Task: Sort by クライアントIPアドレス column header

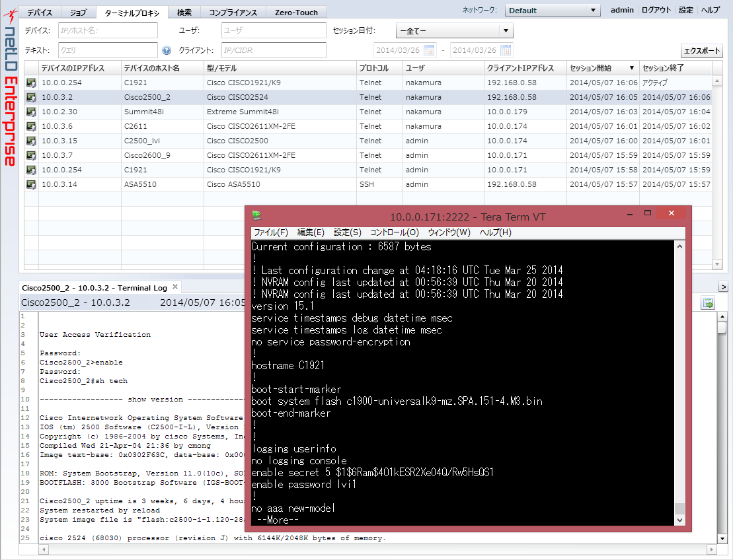Action: pos(525,68)
